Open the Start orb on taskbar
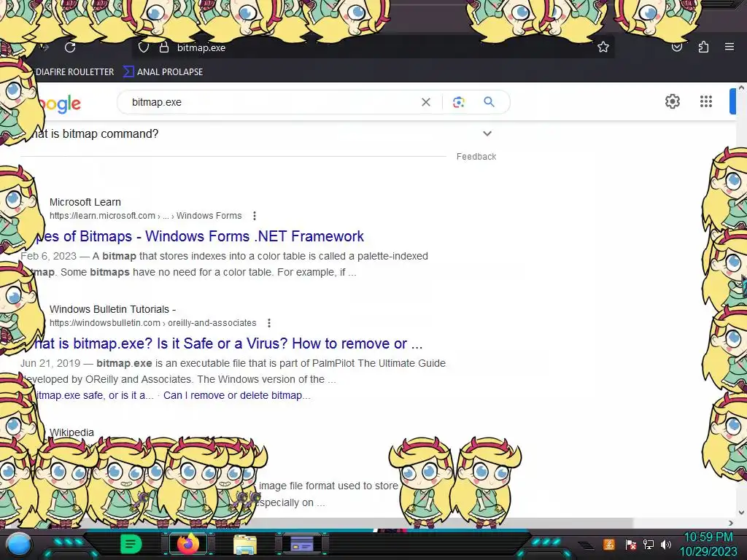 [x=19, y=545]
